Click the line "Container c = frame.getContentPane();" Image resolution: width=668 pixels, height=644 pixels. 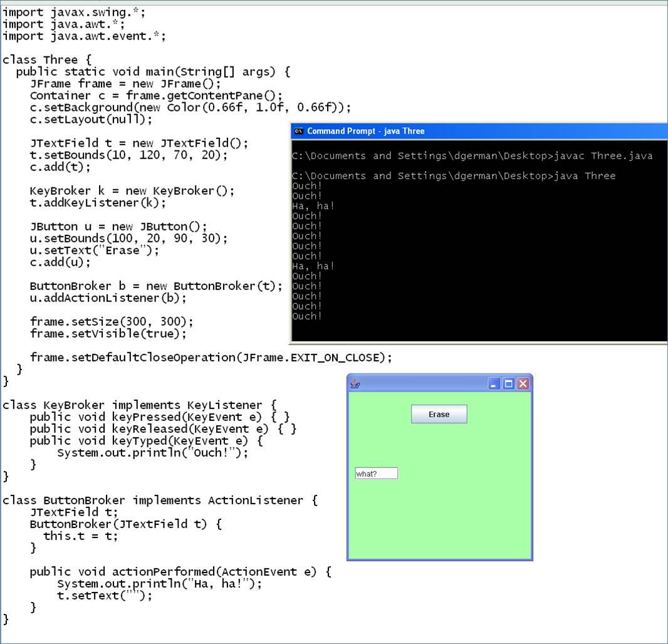click(156, 95)
